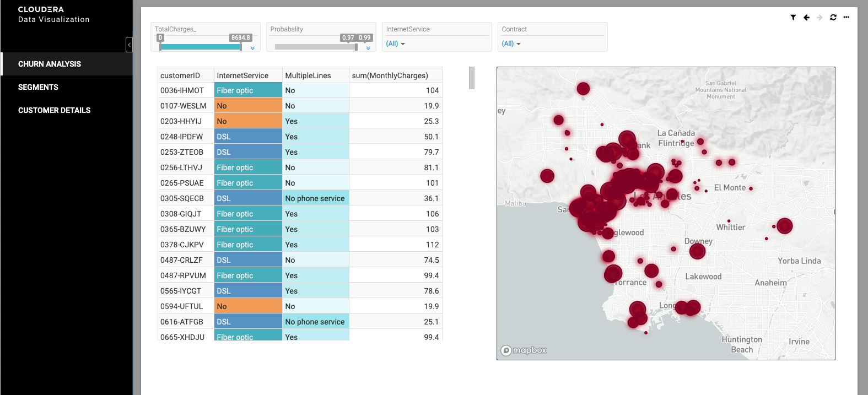
Task: Click the Probabality range slider track
Action: click(316, 47)
